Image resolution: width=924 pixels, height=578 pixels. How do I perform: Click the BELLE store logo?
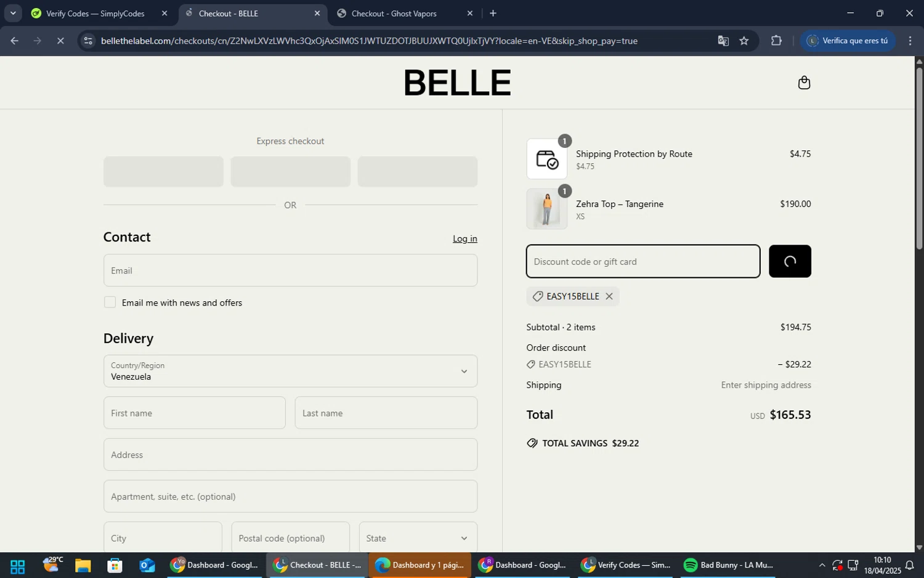tap(457, 83)
